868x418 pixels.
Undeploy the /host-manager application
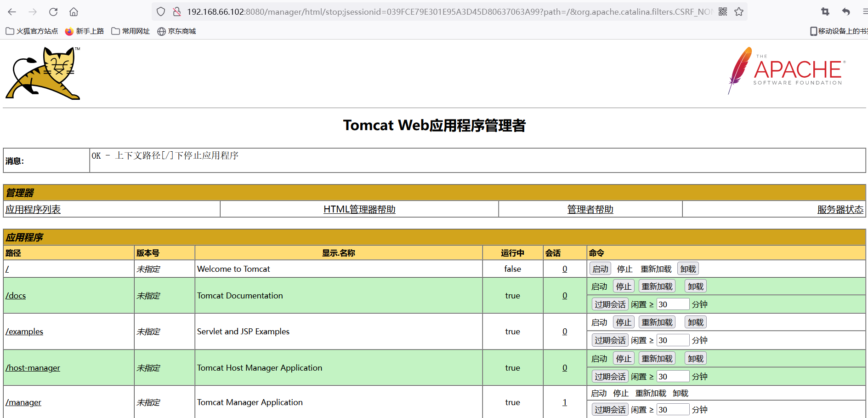[696, 359]
